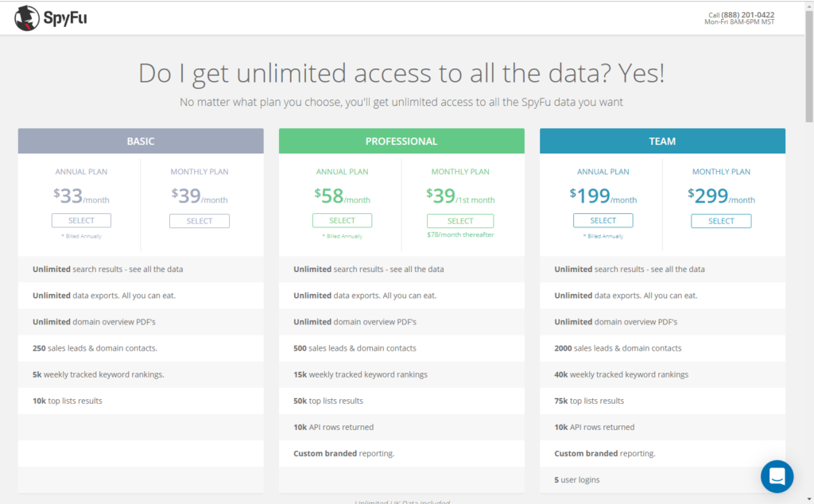Click '5 user logins' in Team
Screen dimensions: 814x504
click(x=577, y=480)
